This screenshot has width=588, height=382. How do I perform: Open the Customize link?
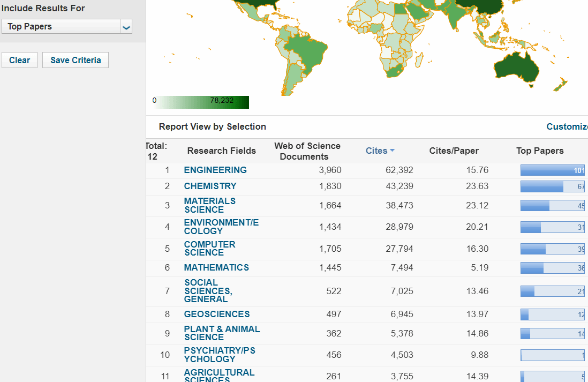pyautogui.click(x=567, y=126)
